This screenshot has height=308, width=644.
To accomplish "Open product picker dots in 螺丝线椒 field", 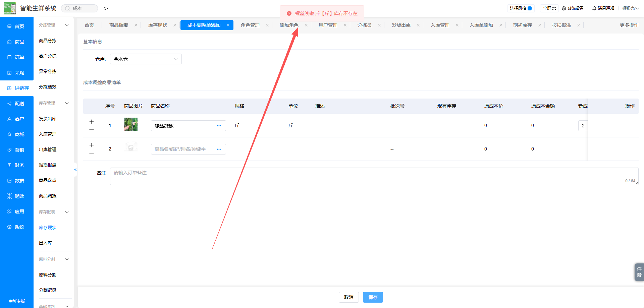I will pos(219,126).
